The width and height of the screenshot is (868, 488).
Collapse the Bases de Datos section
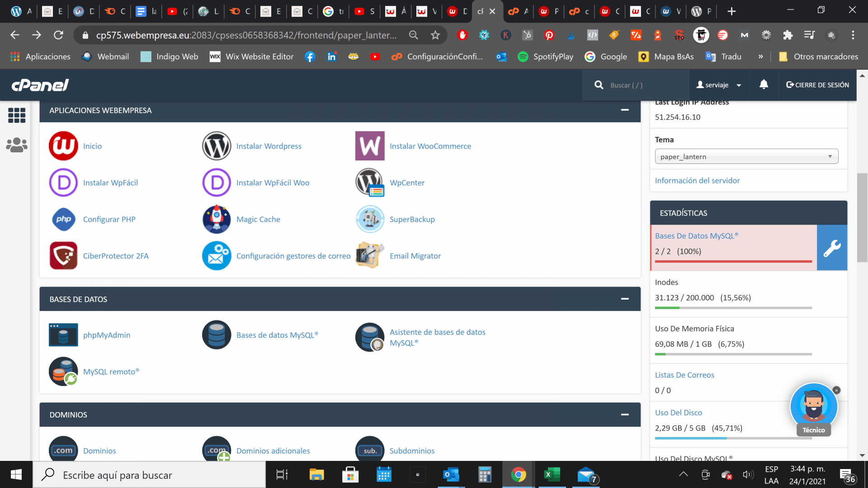point(625,299)
